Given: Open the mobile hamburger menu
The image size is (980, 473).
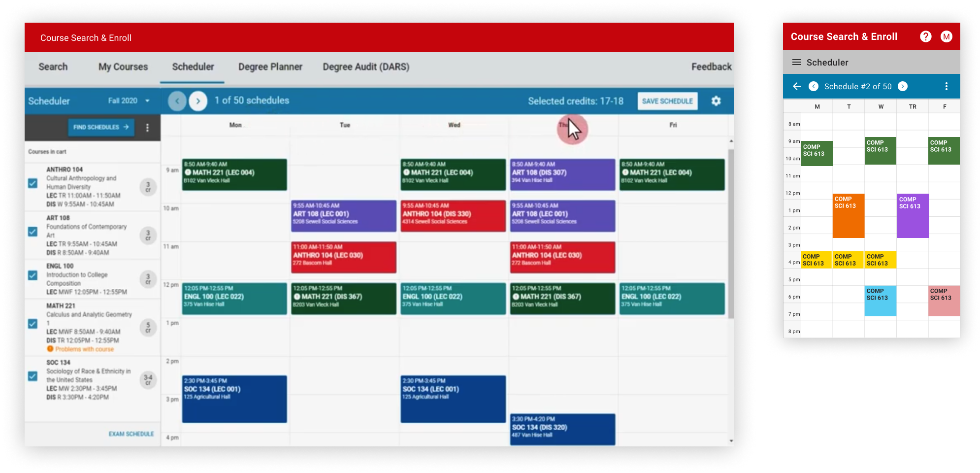Looking at the screenshot, I should click(796, 63).
